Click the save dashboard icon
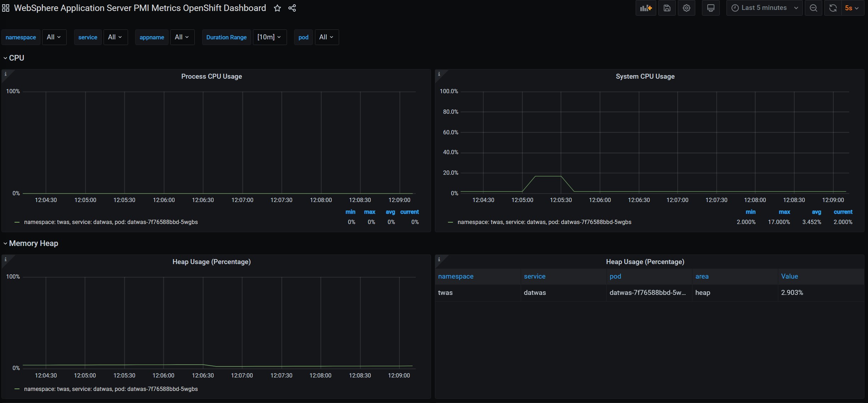This screenshot has height=403, width=868. (667, 8)
